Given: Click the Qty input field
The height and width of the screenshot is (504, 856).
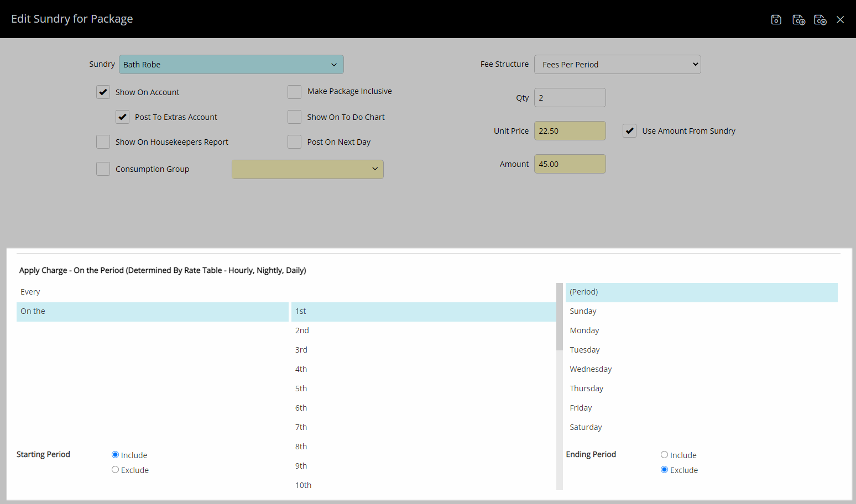Looking at the screenshot, I should click(570, 98).
